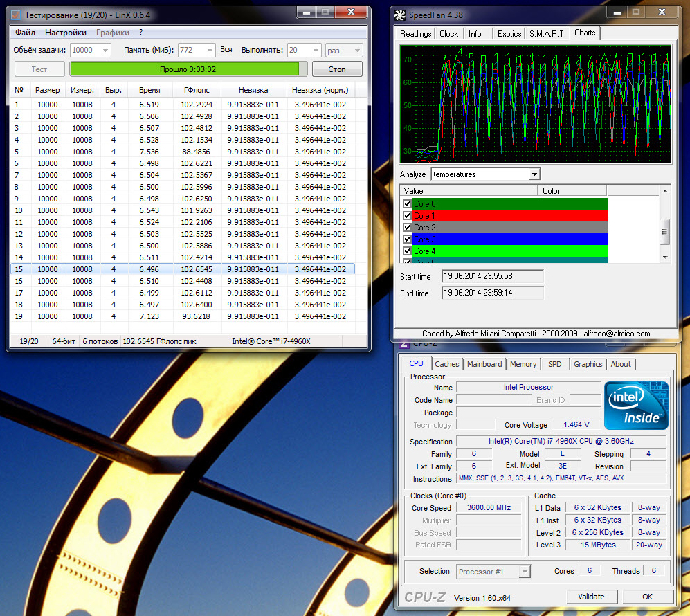Click the temperature chart in SpeedFan
The height and width of the screenshot is (616, 690).
click(x=536, y=105)
